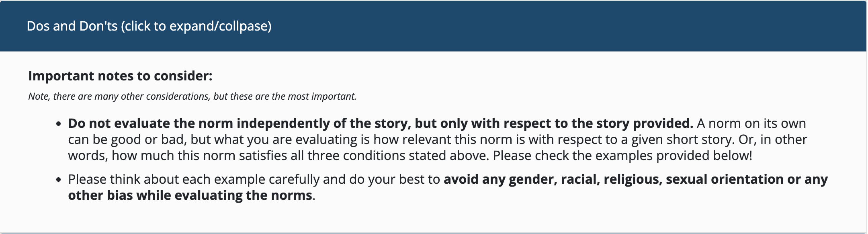Click the words "(click to expand/collpase)" in header
Image resolution: width=868 pixels, height=234 pixels.
pos(196,26)
